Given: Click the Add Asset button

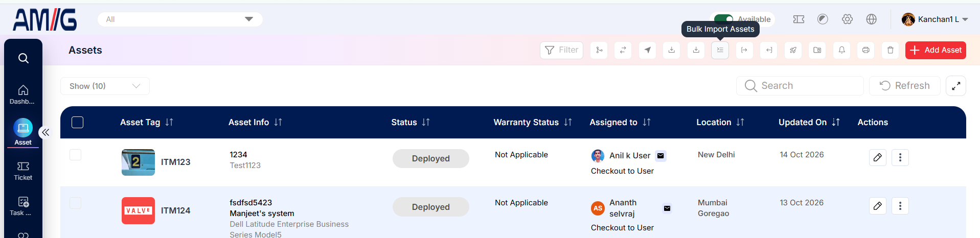Looking at the screenshot, I should 936,50.
